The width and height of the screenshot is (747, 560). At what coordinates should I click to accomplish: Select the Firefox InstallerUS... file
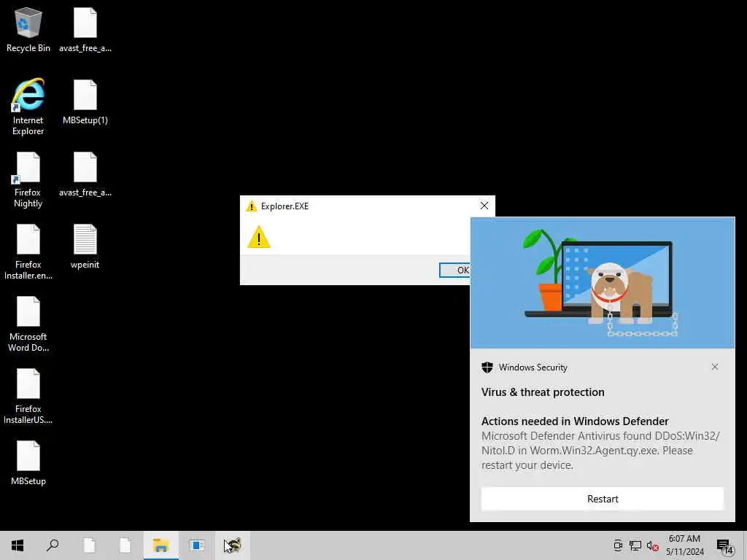(x=28, y=396)
